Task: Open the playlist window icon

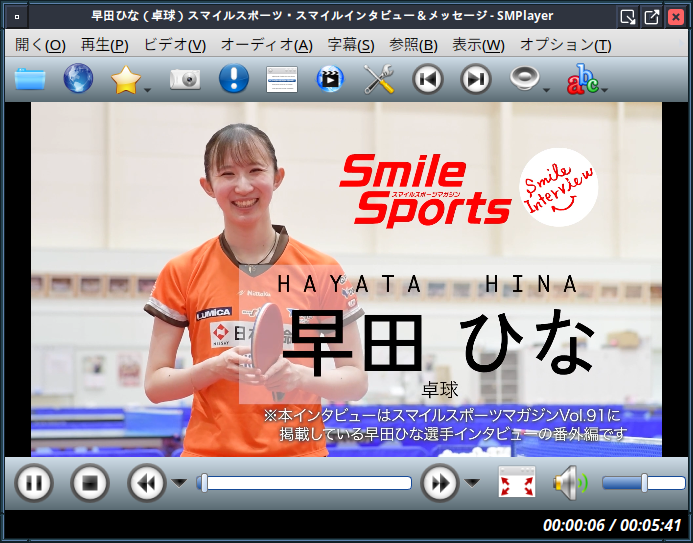Action: point(282,80)
